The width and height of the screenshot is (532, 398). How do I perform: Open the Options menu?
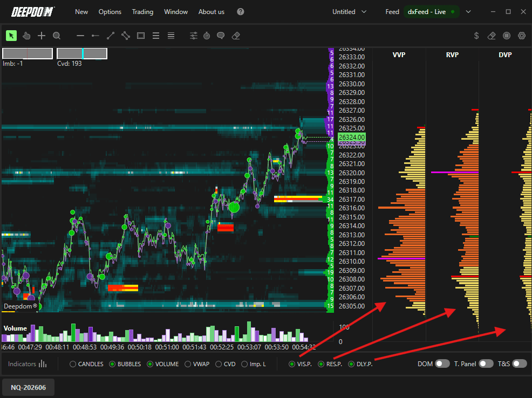(x=110, y=12)
